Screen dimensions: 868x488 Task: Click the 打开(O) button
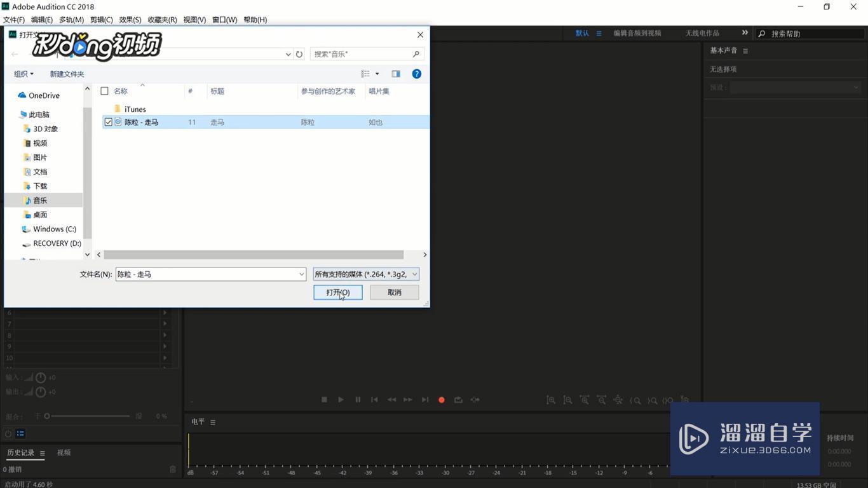(338, 292)
